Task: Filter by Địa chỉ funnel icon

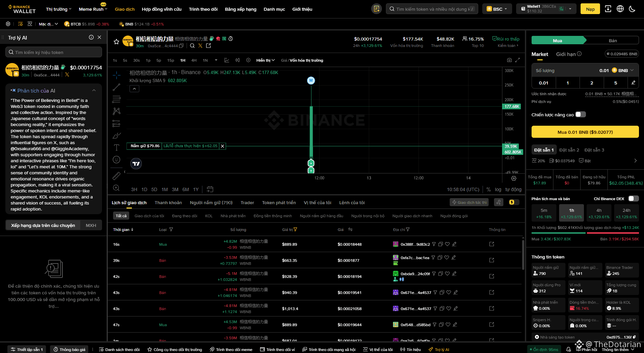Action: coord(408,230)
